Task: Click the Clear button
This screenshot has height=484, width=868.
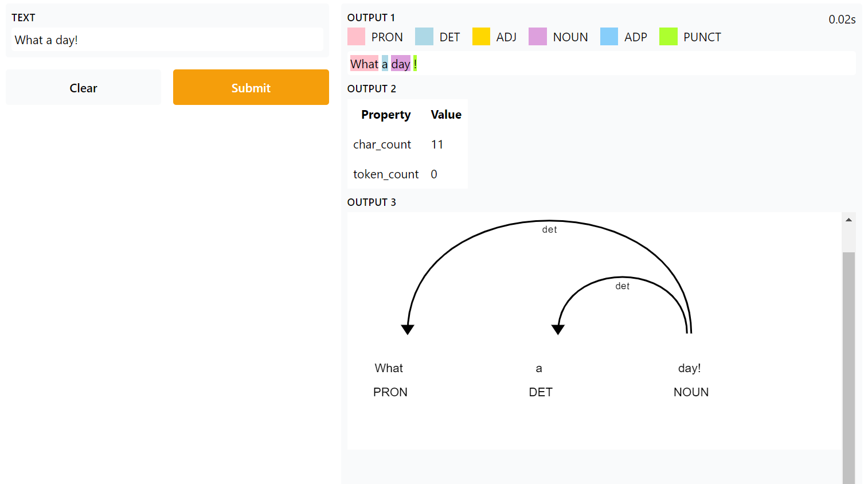Action: (x=83, y=87)
